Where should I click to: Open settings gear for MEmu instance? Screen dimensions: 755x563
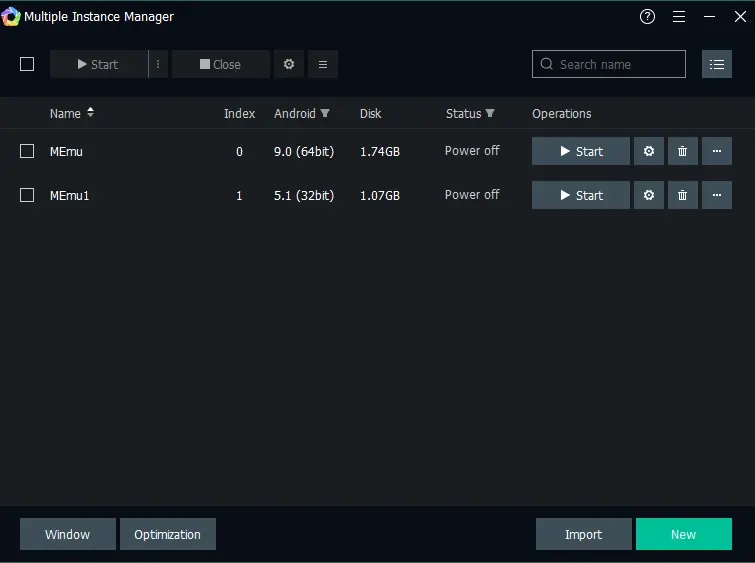[x=649, y=151]
